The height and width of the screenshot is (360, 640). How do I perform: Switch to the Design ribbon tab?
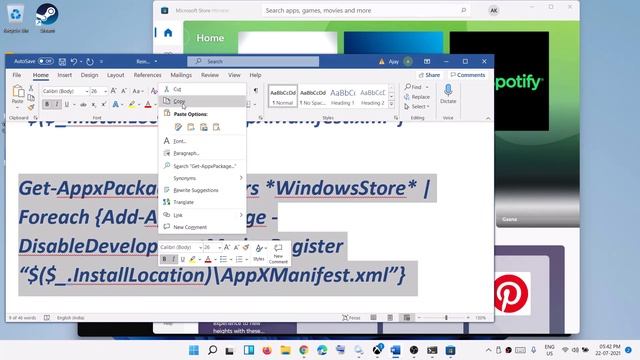[89, 75]
